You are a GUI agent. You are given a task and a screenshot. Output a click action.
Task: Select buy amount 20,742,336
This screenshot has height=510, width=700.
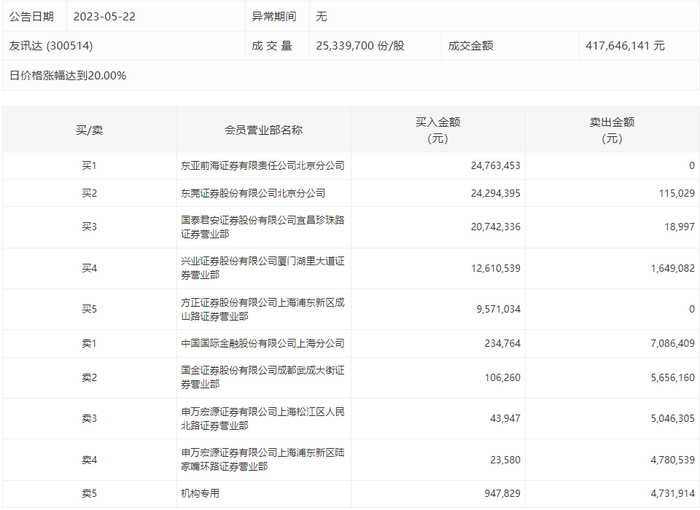pyautogui.click(x=496, y=227)
